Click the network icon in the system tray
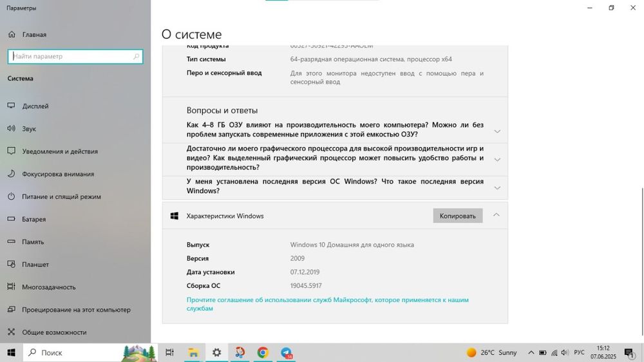Screen dimensions: 644x362 tap(554, 352)
